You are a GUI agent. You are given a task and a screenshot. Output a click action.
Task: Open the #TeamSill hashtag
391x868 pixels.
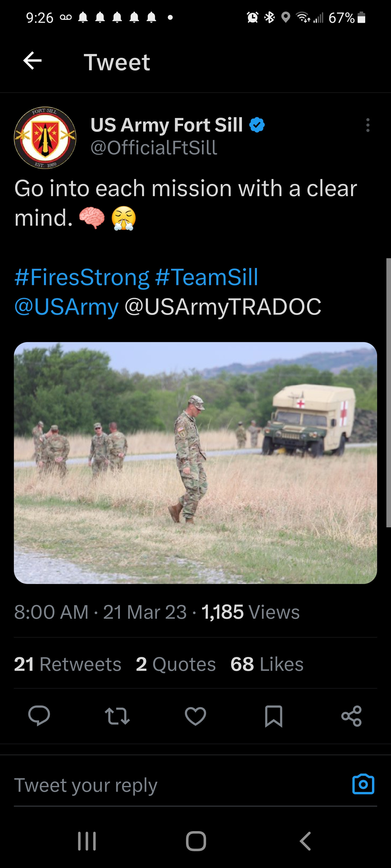[x=207, y=277]
